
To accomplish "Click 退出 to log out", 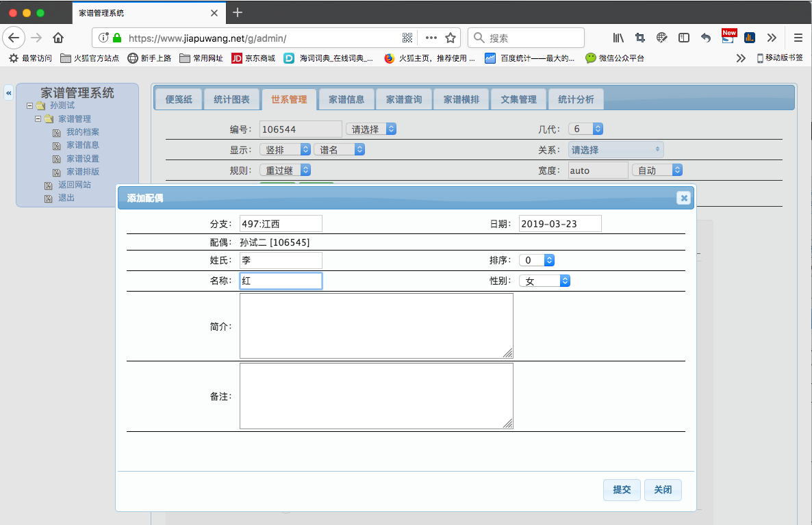I will pos(66,198).
